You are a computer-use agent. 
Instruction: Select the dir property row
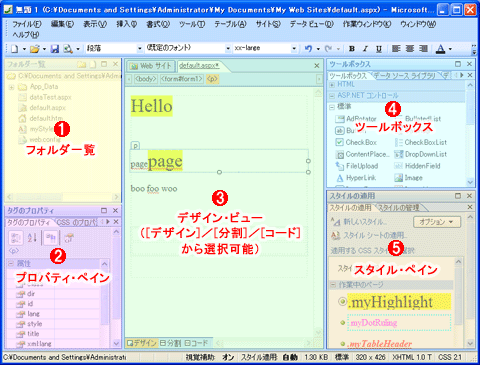click(x=58, y=294)
